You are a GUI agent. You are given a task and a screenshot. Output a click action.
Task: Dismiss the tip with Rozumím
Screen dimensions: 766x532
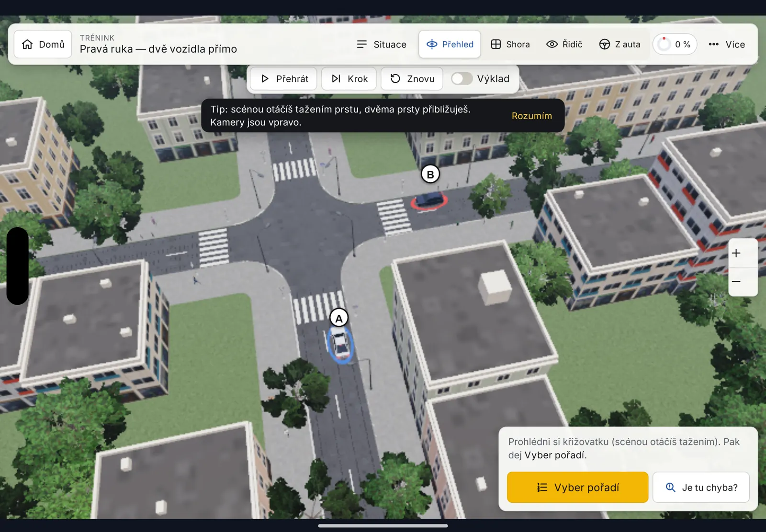531,116
